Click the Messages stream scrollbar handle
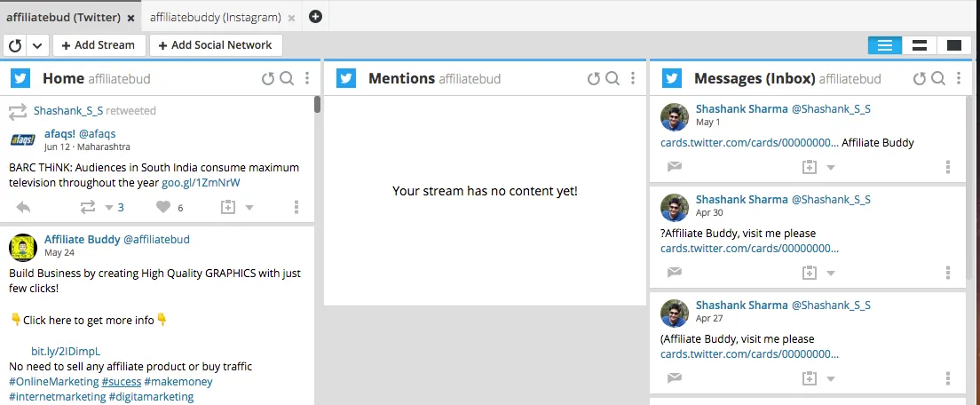 969,187
